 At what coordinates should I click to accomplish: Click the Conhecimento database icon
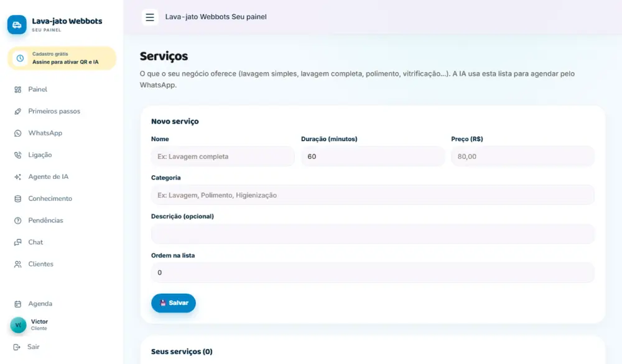click(18, 198)
